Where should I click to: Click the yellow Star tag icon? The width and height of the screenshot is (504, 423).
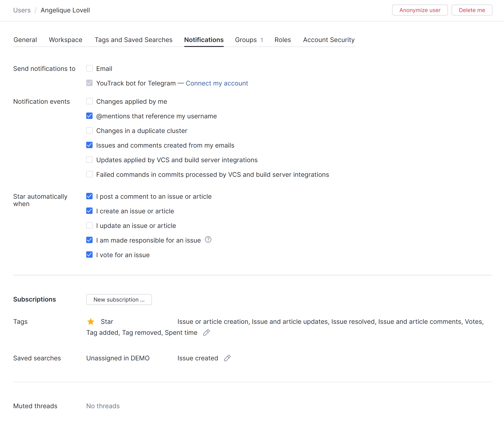point(91,321)
